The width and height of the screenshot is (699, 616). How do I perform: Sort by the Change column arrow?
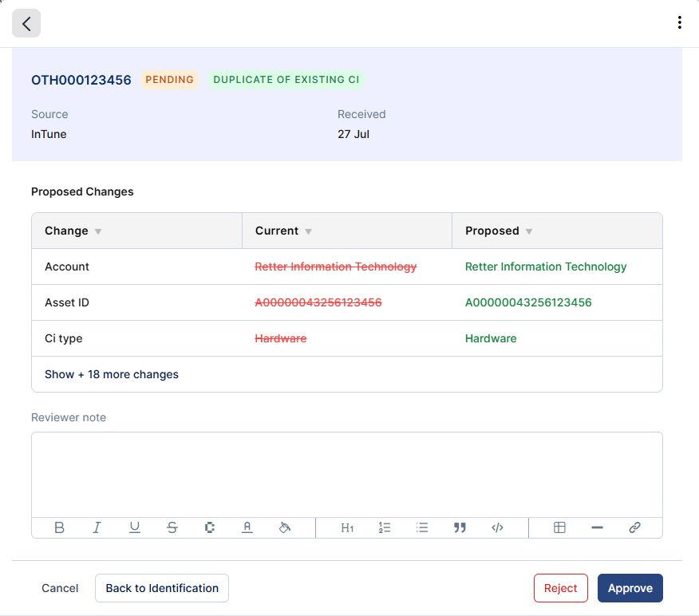coord(98,231)
